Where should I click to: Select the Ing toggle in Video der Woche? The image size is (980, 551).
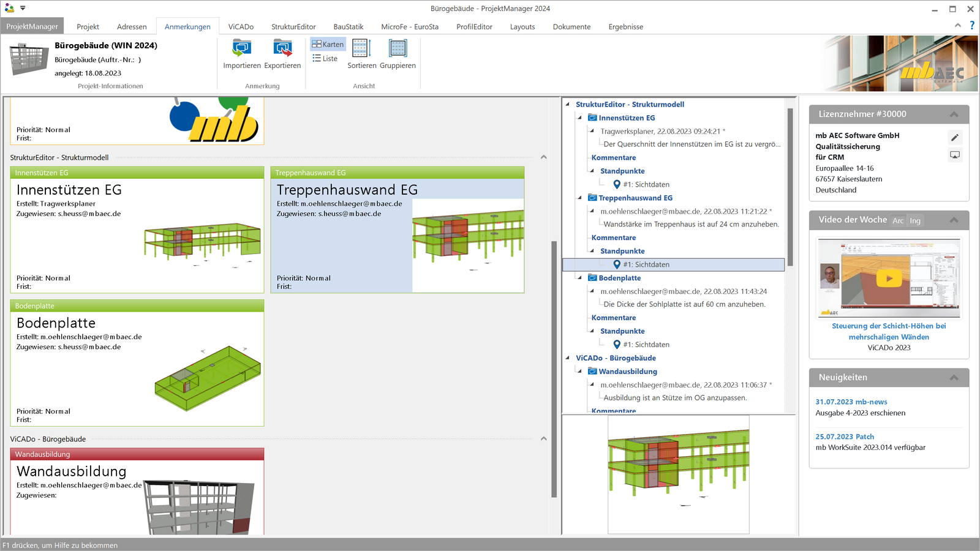pos(915,220)
